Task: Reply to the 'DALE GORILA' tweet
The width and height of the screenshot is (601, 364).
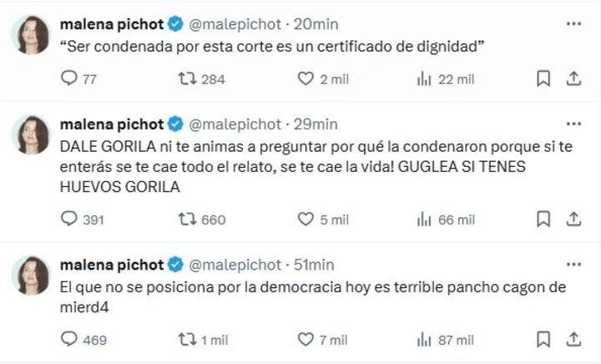Action: click(x=70, y=220)
